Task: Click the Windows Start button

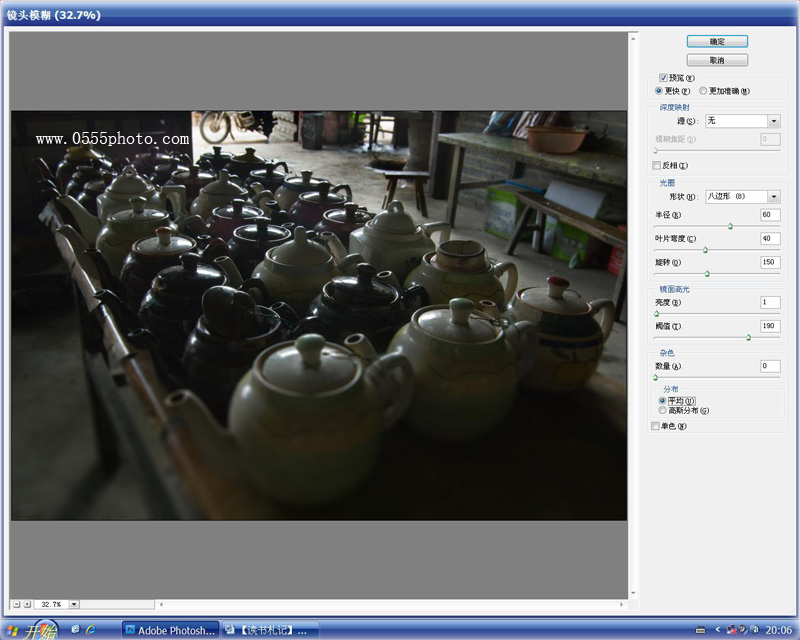Action: [x=30, y=630]
